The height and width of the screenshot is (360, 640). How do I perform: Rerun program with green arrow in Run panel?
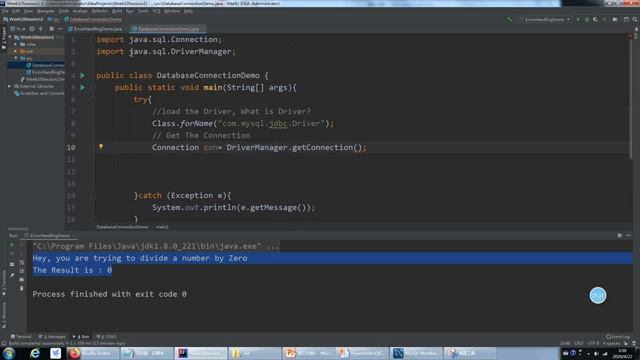coord(12,245)
